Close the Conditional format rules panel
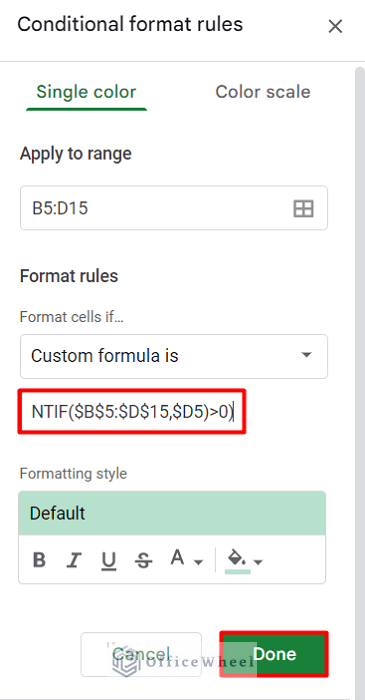This screenshot has height=700, width=365. (x=335, y=26)
